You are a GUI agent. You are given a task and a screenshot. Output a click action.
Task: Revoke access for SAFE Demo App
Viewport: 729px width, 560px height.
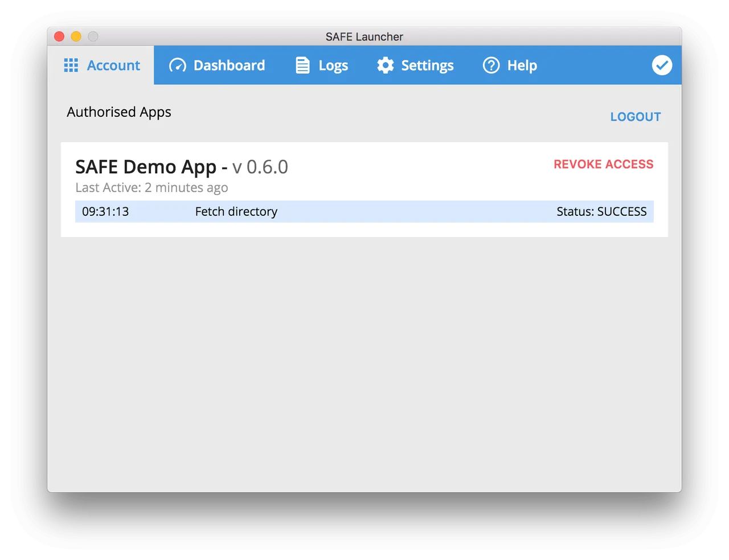604,164
